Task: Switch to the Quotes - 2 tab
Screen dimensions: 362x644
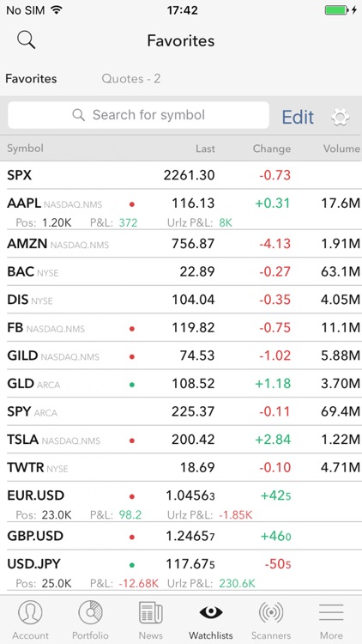Action: click(131, 78)
